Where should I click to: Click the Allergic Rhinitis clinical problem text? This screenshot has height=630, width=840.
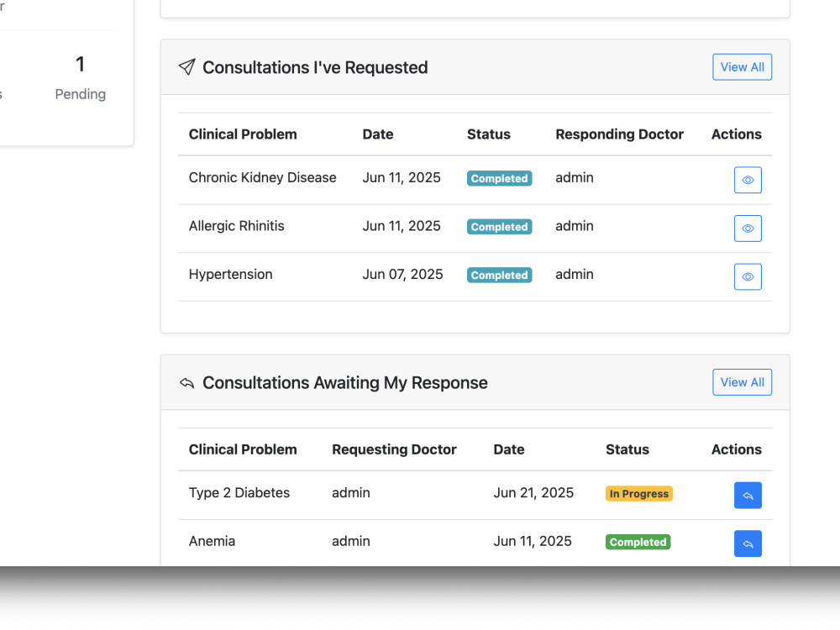pyautogui.click(x=236, y=225)
